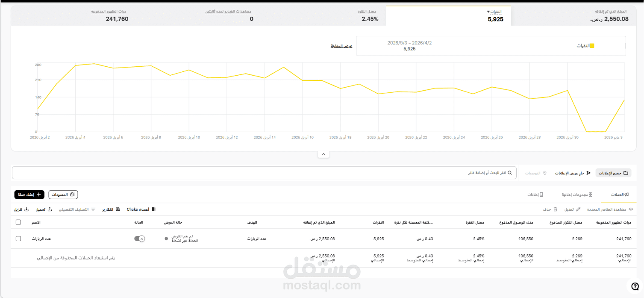This screenshot has height=298, width=644.
Task: Open 'المسودات' drafts button
Action: click(63, 195)
